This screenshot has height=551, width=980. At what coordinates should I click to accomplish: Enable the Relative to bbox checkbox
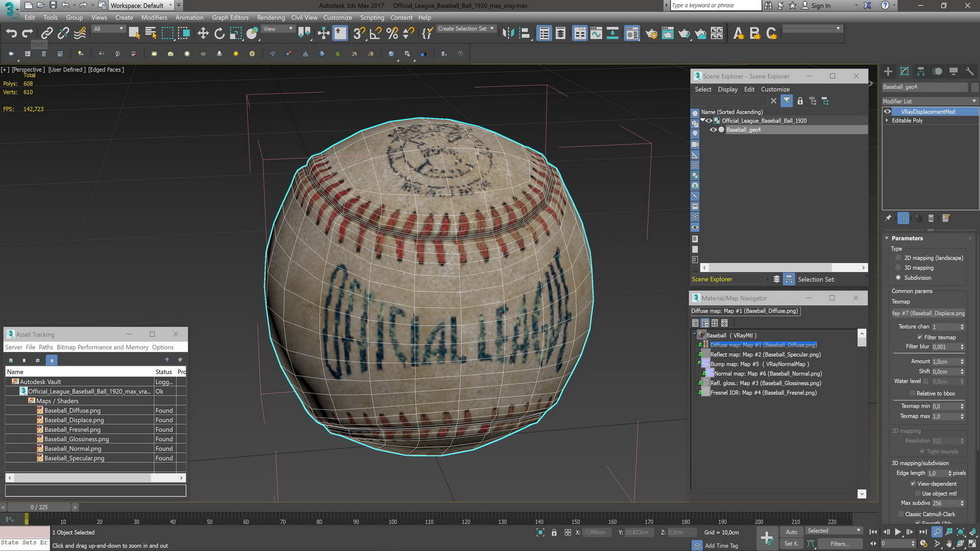click(x=913, y=393)
